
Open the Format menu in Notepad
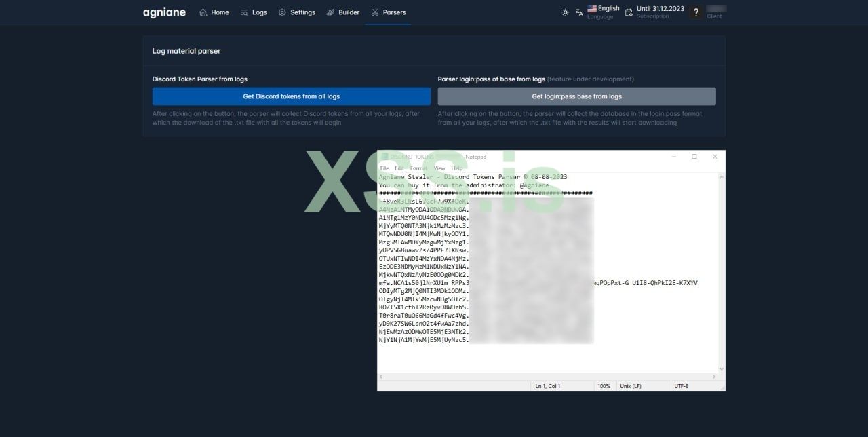[x=418, y=168]
